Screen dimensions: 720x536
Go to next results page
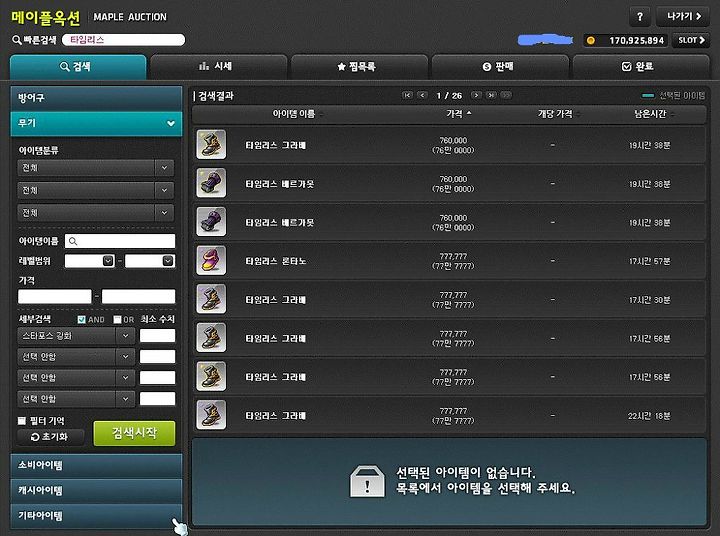tap(476, 96)
